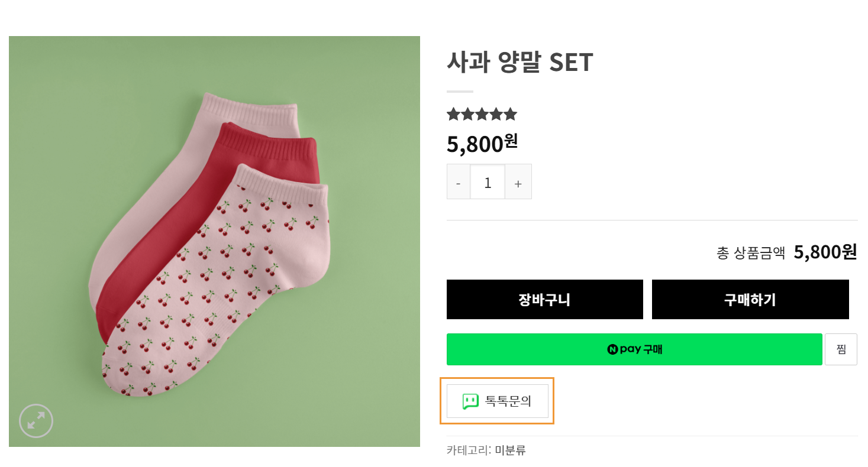Open the 미분류 category link
Screen dimensions: 868x467
point(510,450)
